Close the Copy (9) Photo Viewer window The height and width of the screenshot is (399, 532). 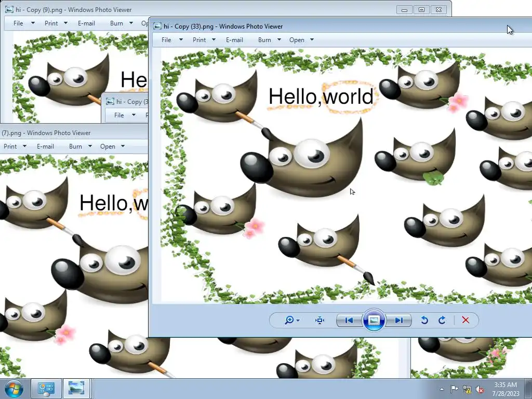(438, 10)
